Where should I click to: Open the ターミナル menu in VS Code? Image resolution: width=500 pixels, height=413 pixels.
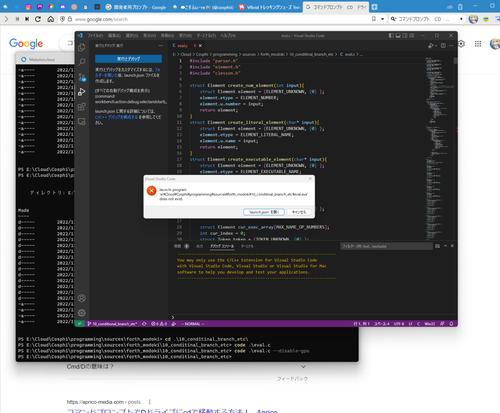[x=206, y=35]
